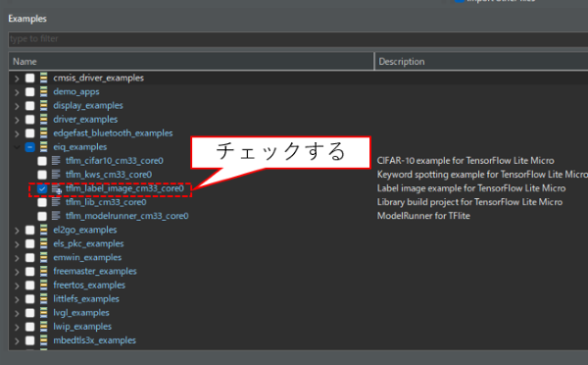The height and width of the screenshot is (365, 588).
Task: Click the eiq_examples category icon
Action: pyautogui.click(x=44, y=147)
